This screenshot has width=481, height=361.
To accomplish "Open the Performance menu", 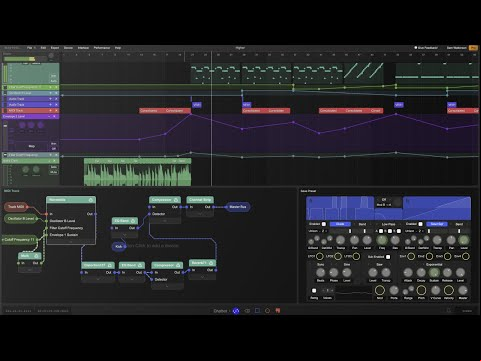I will coord(102,48).
